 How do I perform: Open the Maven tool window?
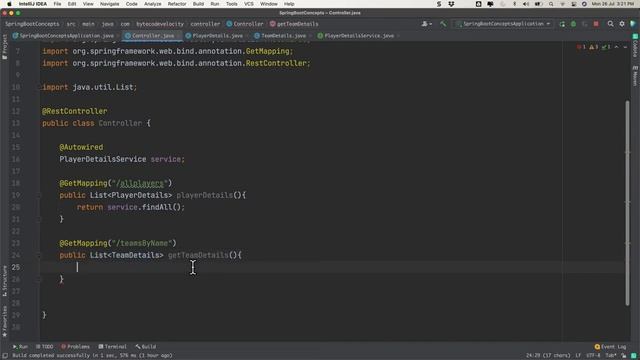(635, 76)
